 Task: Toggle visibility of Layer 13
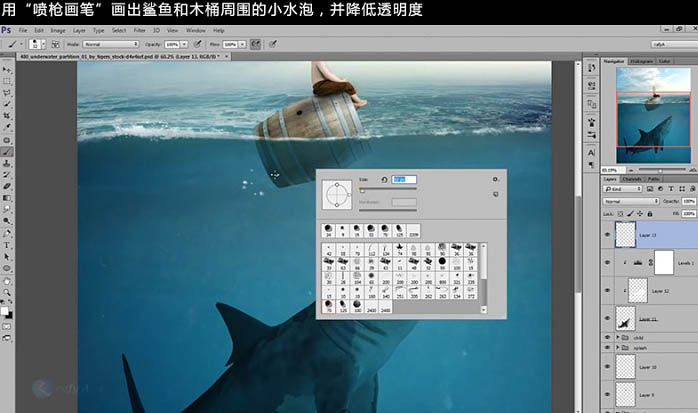(607, 235)
